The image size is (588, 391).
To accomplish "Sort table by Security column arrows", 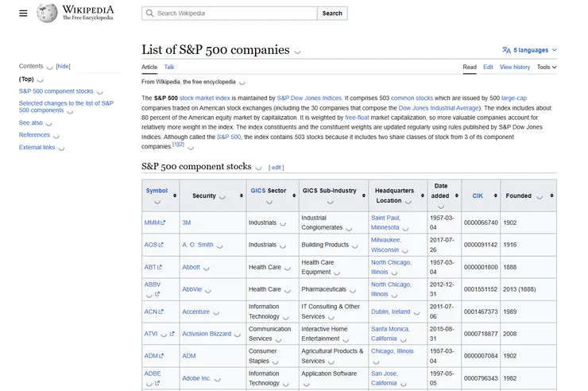I will (241, 195).
